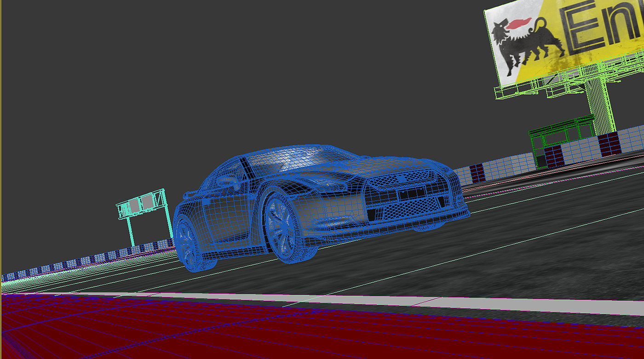The image size is (644, 359).
Task: Select the light green billboard support pillar
Action: pyautogui.click(x=601, y=106)
